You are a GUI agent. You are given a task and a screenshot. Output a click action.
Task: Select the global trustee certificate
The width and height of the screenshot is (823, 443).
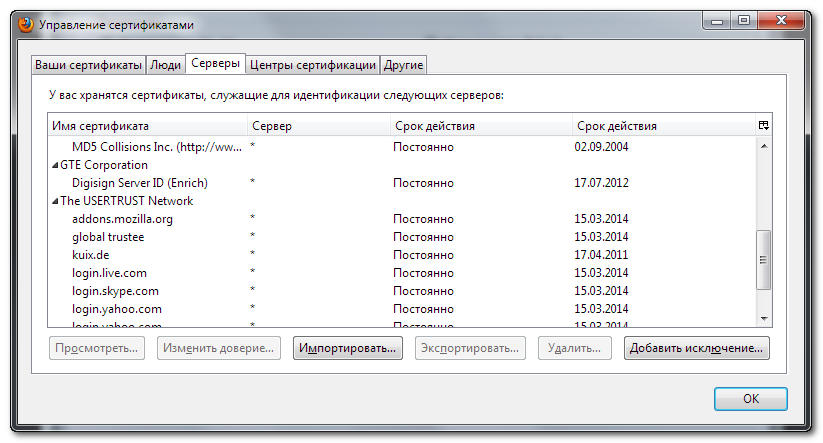pyautogui.click(x=402, y=237)
